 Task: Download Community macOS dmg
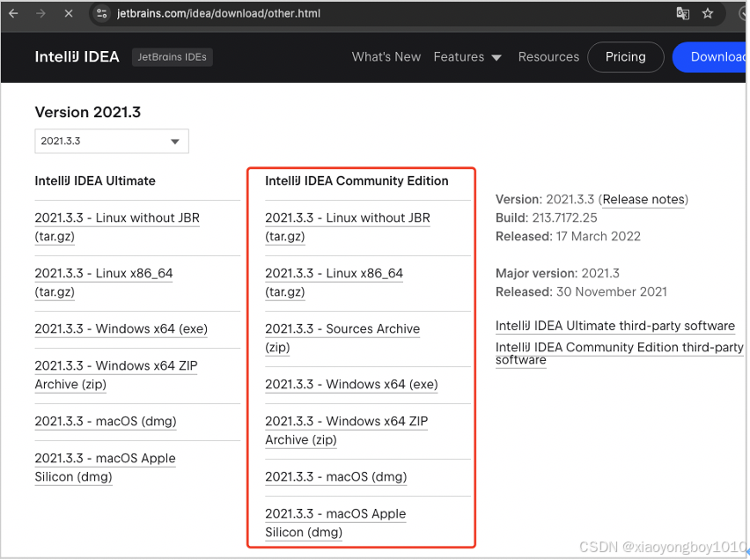click(336, 476)
